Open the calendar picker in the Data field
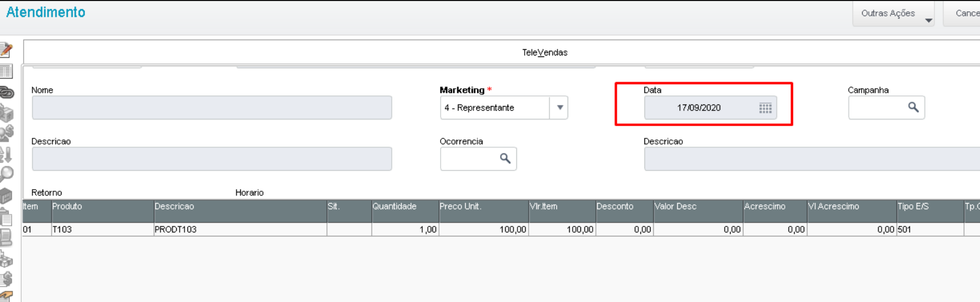Viewport: 980px width, 302px height. [765, 108]
